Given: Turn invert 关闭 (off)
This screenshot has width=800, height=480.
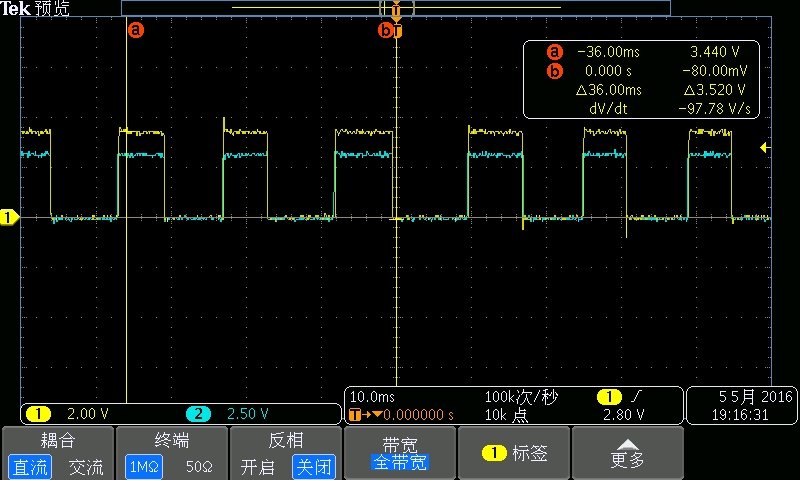Looking at the screenshot, I should (314, 467).
